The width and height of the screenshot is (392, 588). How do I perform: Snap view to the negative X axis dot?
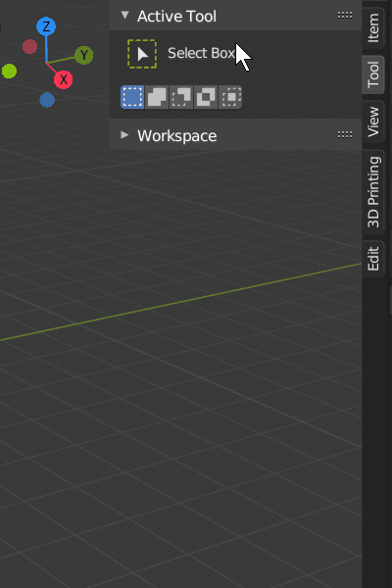[x=29, y=46]
